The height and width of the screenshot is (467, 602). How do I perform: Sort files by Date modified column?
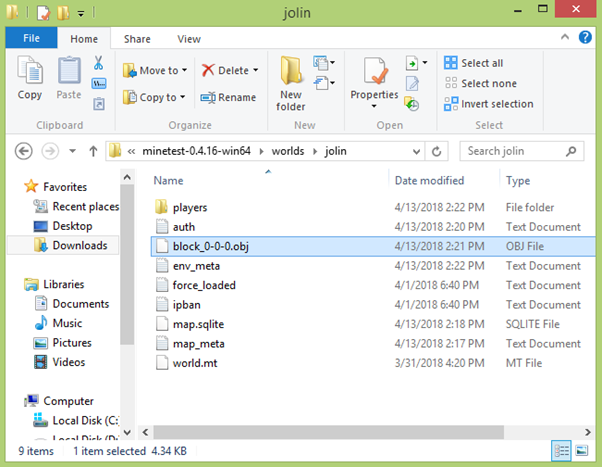tap(429, 181)
